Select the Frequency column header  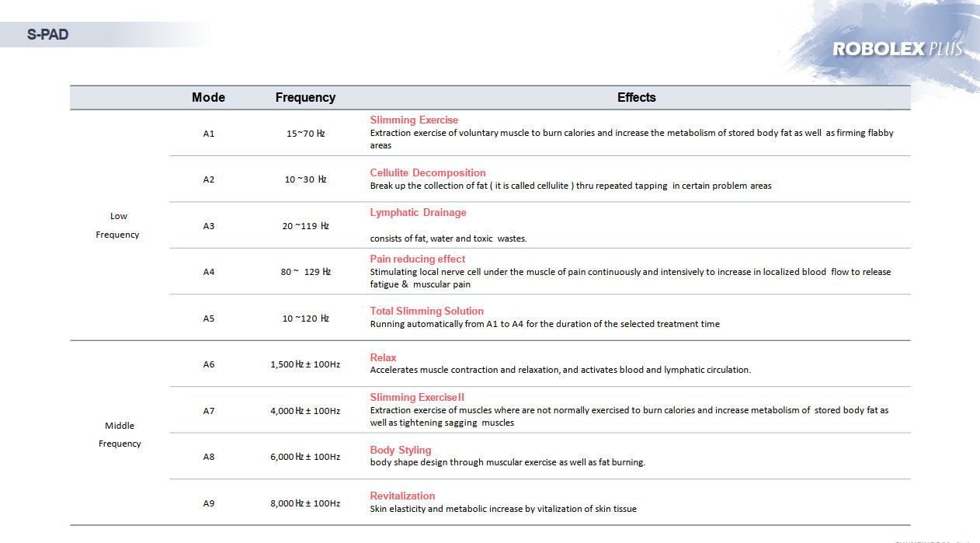(x=305, y=97)
